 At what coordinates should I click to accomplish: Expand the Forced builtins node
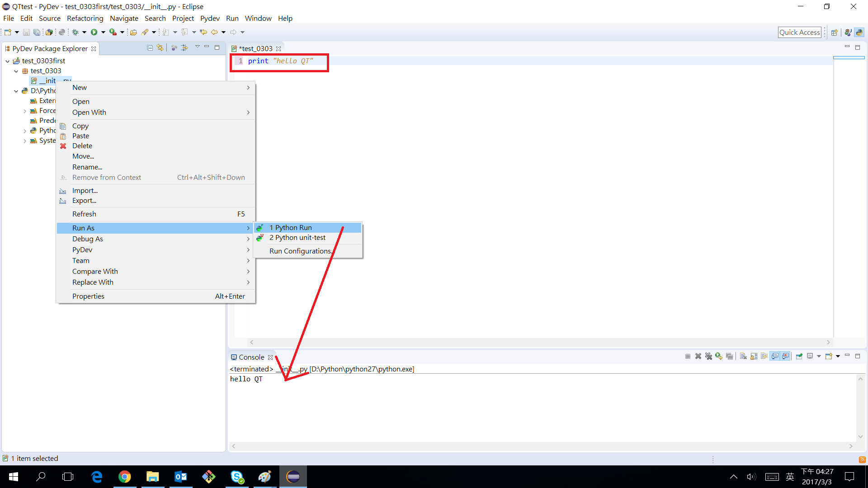pos(25,111)
